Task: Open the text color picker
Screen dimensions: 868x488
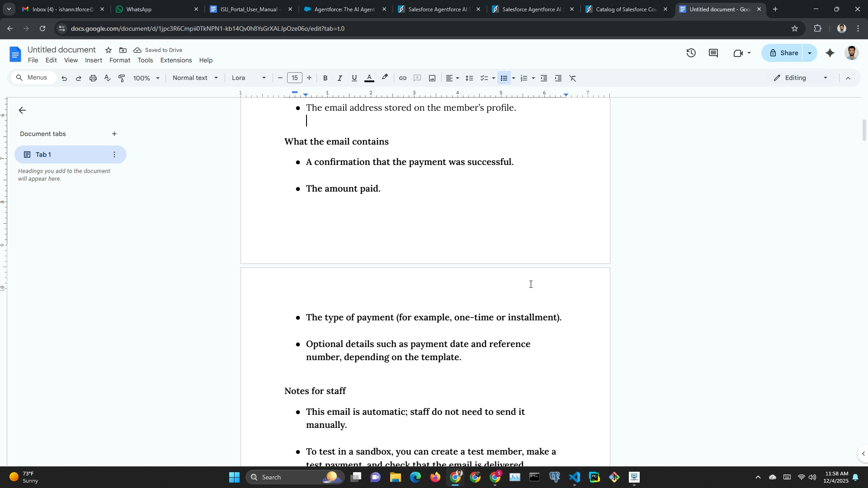Action: [369, 78]
